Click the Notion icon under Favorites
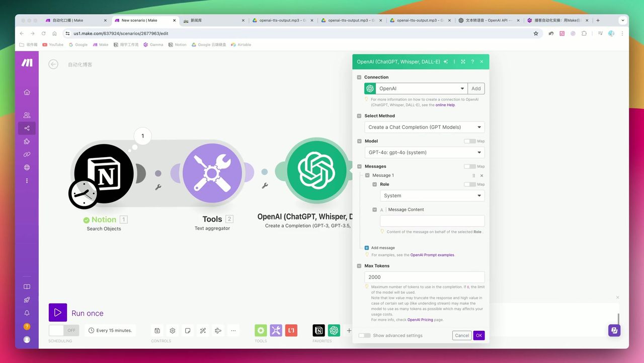The height and width of the screenshot is (363, 644). 319,330
